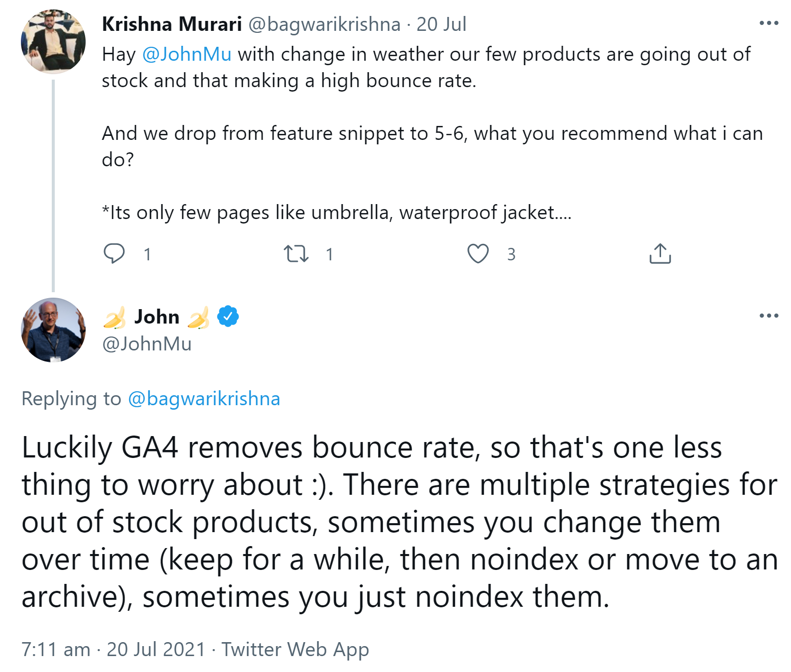Screen dimensions: 791x672
Task: Open John's profile avatar
Action: tap(53, 330)
